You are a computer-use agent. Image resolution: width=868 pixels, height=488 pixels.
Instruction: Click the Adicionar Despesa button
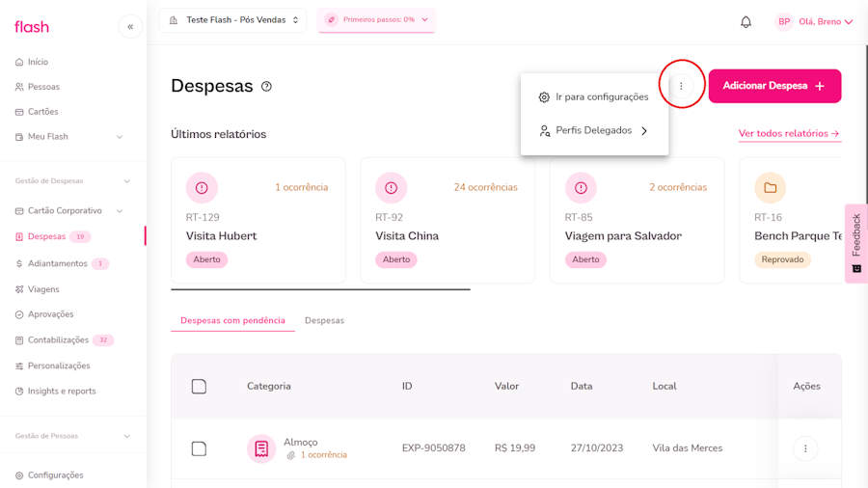[x=774, y=86]
